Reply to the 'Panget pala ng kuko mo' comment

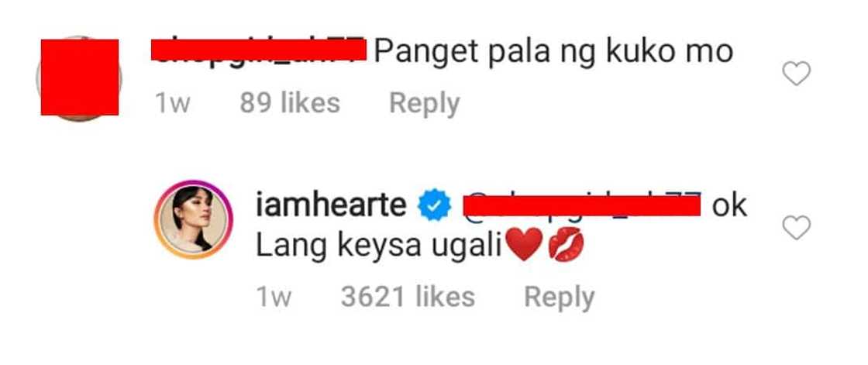click(x=424, y=104)
